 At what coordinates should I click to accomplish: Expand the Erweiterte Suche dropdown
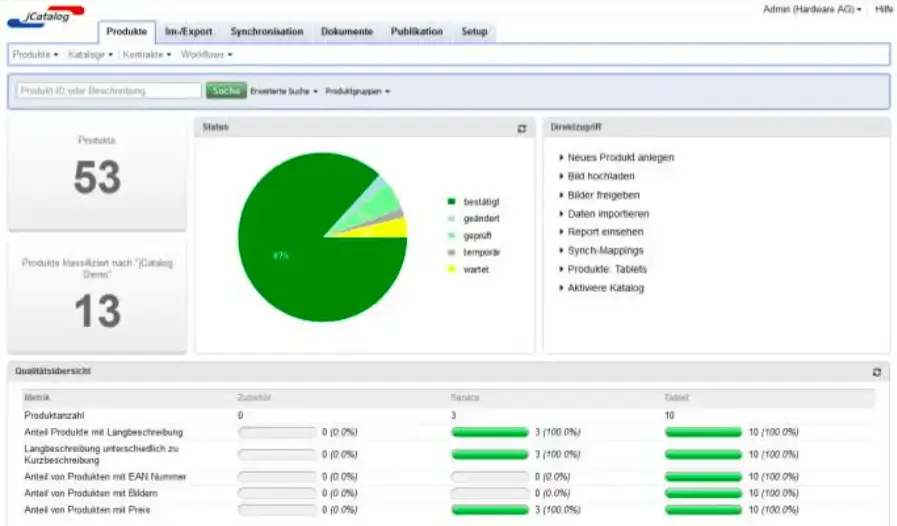coord(284,91)
